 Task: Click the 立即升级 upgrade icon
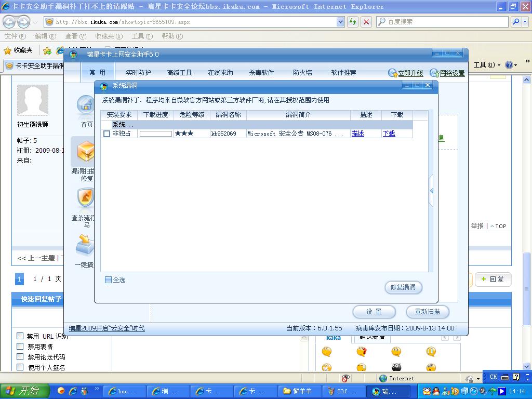pyautogui.click(x=393, y=73)
